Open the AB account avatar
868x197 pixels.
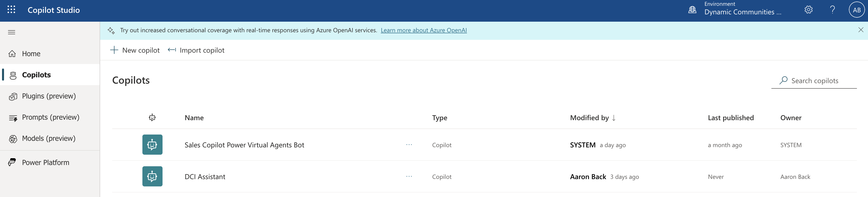click(x=856, y=10)
